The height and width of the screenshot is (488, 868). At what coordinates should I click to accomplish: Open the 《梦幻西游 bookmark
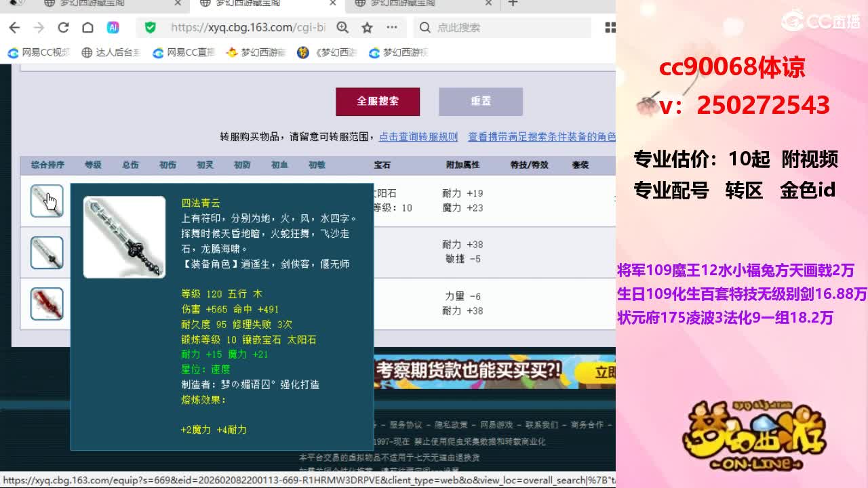click(328, 52)
